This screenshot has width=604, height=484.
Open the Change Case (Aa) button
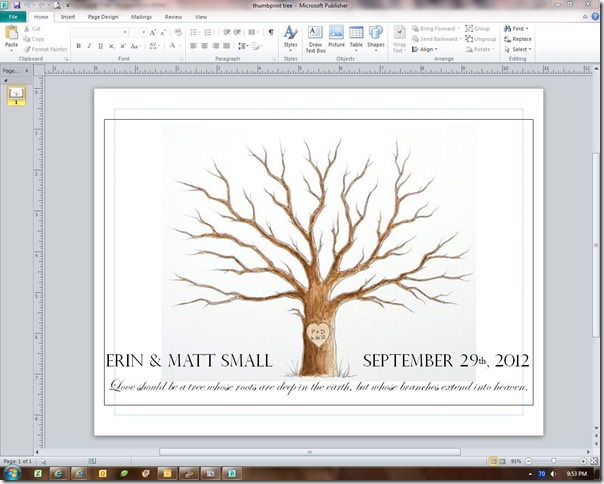coord(135,46)
